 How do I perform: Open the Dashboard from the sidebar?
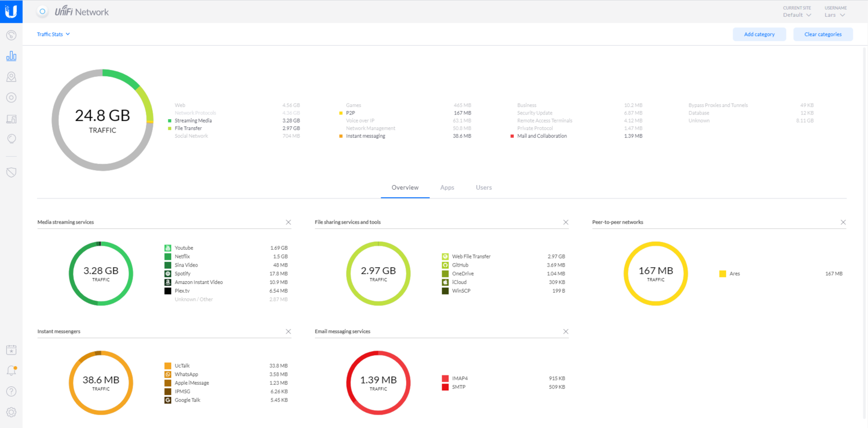click(x=11, y=35)
